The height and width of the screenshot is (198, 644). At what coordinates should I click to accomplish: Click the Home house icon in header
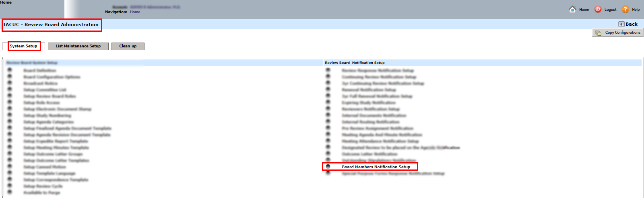[572, 9]
